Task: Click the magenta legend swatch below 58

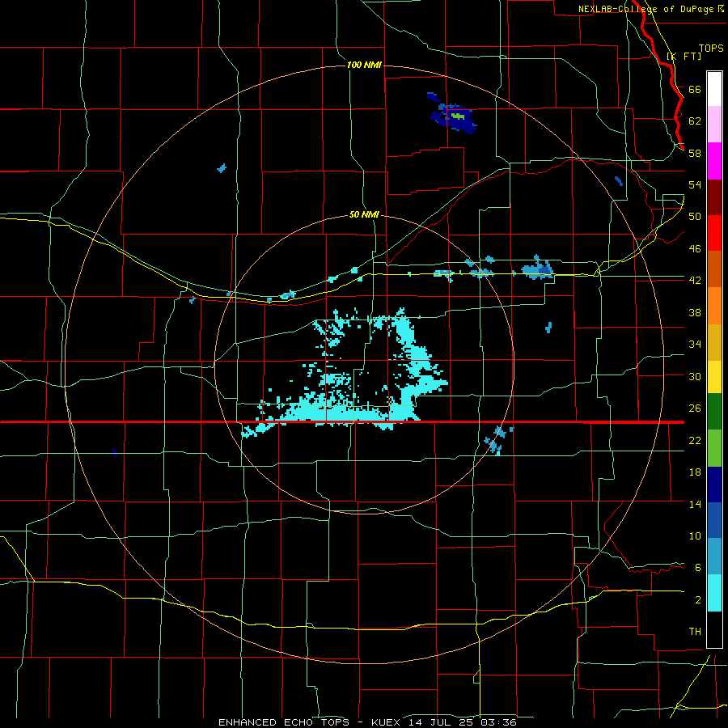Action: coord(714,161)
